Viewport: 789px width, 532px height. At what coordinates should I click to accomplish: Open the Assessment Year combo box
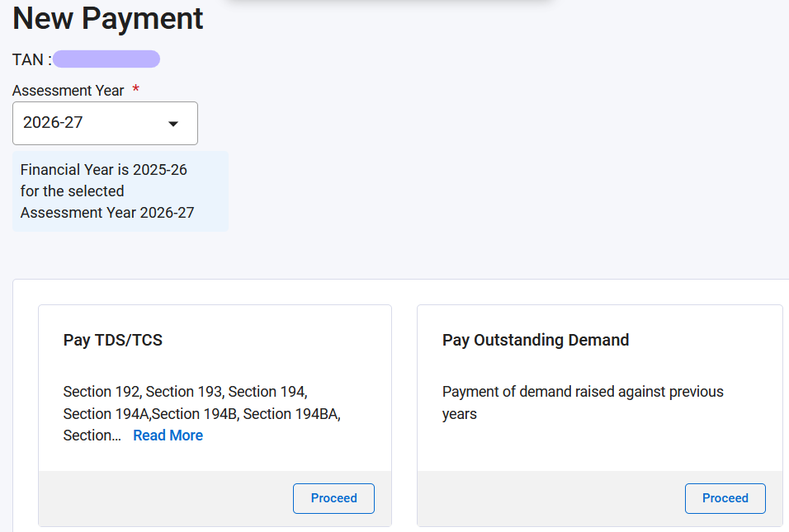click(105, 124)
